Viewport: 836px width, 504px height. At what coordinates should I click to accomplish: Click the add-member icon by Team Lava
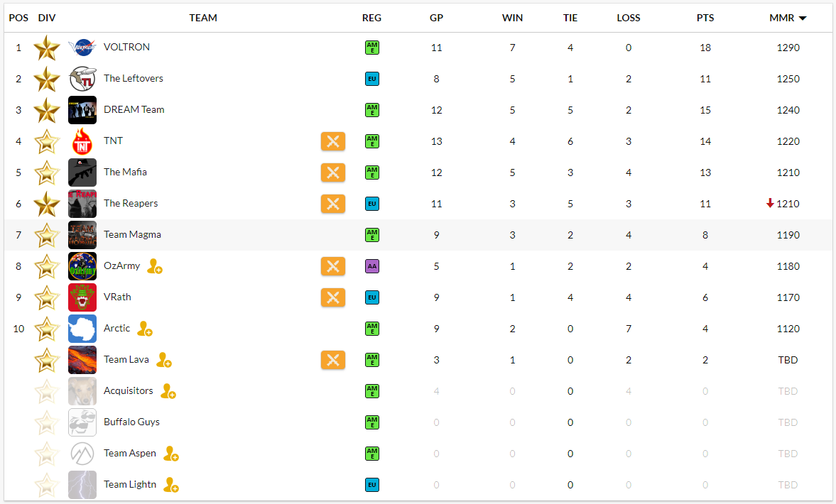click(x=163, y=360)
